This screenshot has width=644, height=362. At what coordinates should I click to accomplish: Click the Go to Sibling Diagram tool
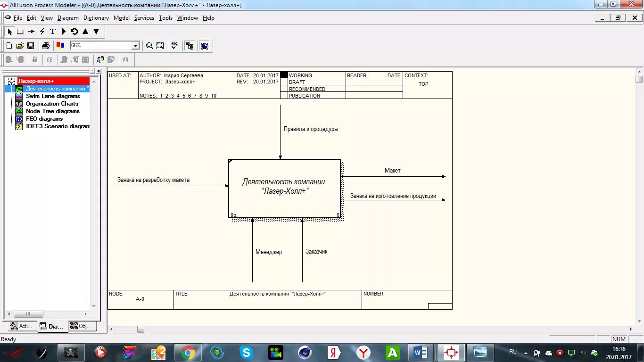coord(74,32)
